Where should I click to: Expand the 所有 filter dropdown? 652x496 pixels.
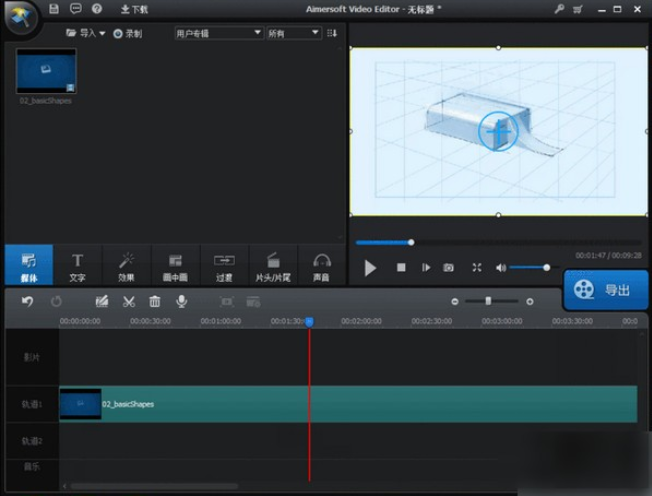(293, 33)
